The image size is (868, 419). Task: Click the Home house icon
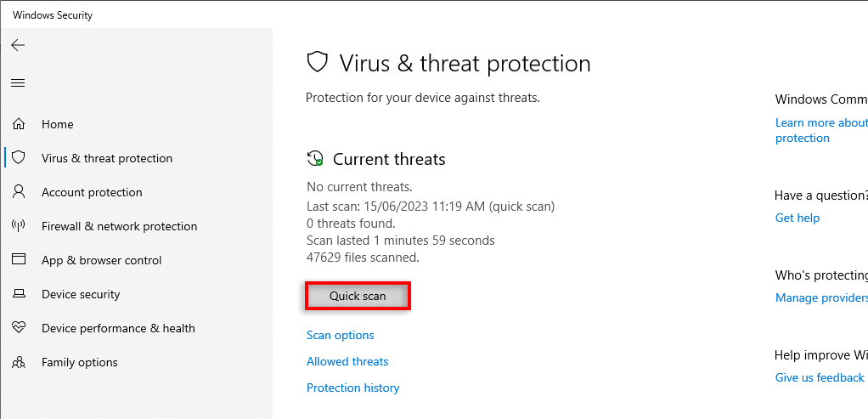coord(18,124)
